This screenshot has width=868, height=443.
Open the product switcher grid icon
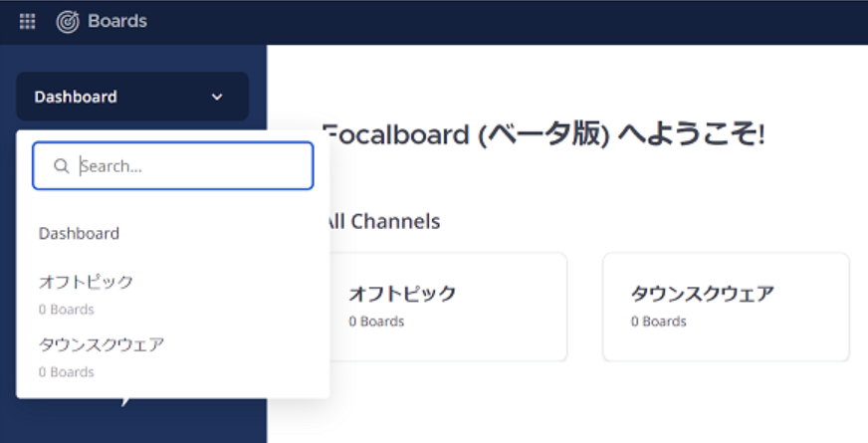pyautogui.click(x=27, y=22)
